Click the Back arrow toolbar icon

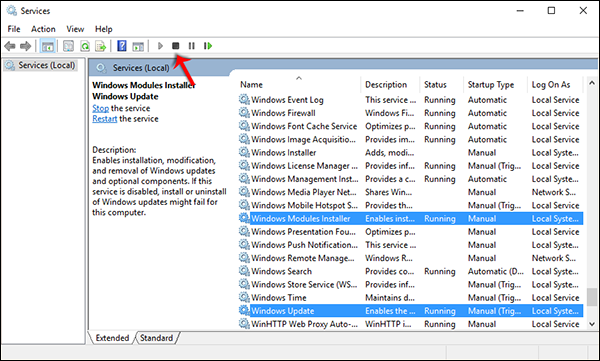pos(10,46)
